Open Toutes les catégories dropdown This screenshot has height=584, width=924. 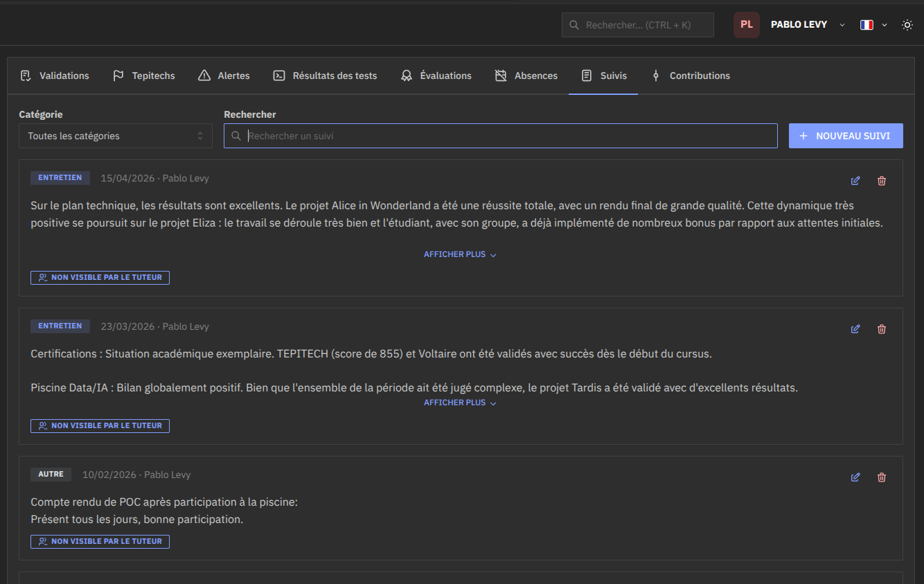116,136
